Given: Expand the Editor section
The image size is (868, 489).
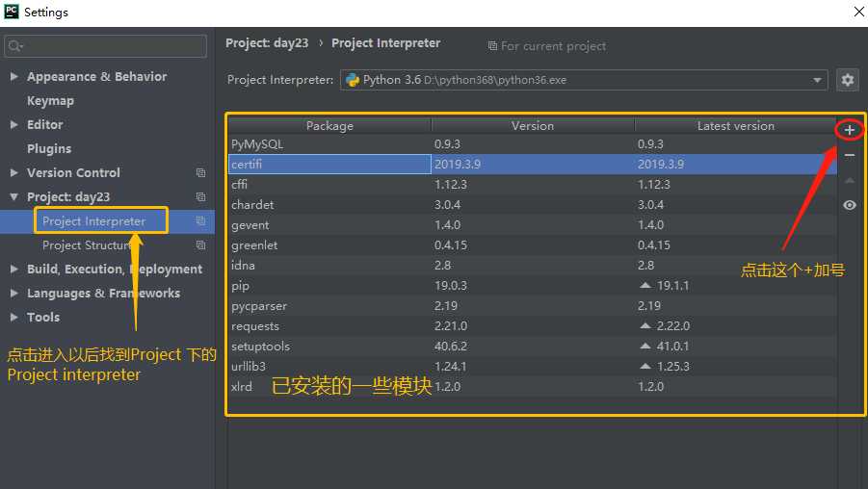Looking at the screenshot, I should 13,124.
